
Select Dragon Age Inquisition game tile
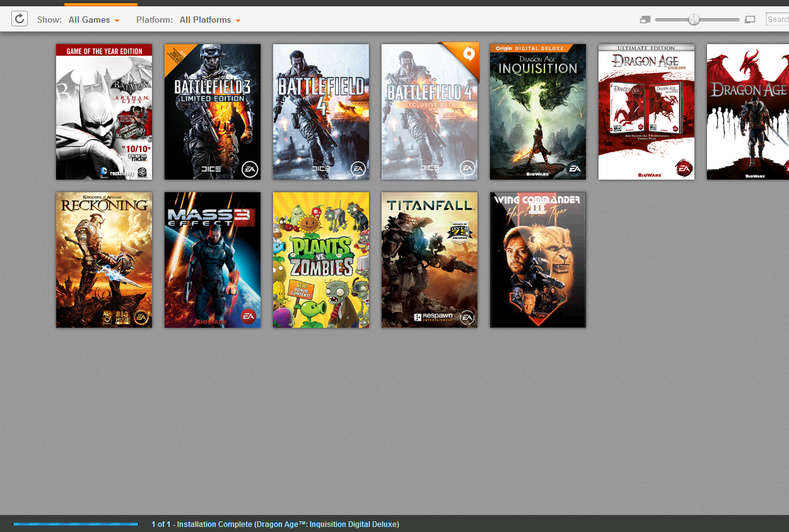[x=538, y=112]
